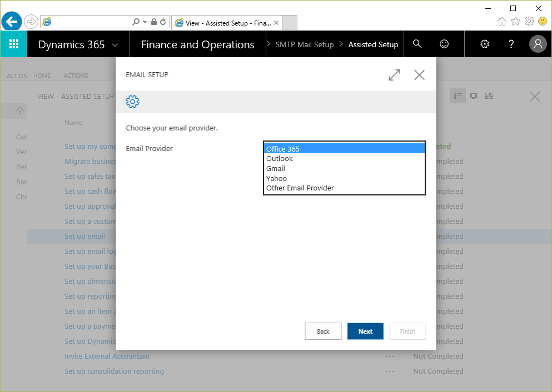Screen dimensions: 552x392
Task: Choose Outlook in the provider list
Action: click(x=344, y=159)
